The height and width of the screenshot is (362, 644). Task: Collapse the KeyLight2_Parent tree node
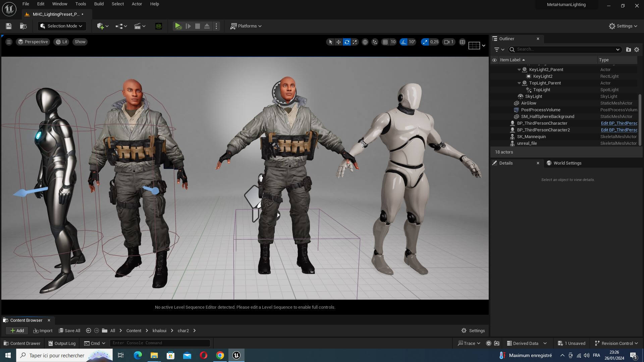[x=519, y=70]
